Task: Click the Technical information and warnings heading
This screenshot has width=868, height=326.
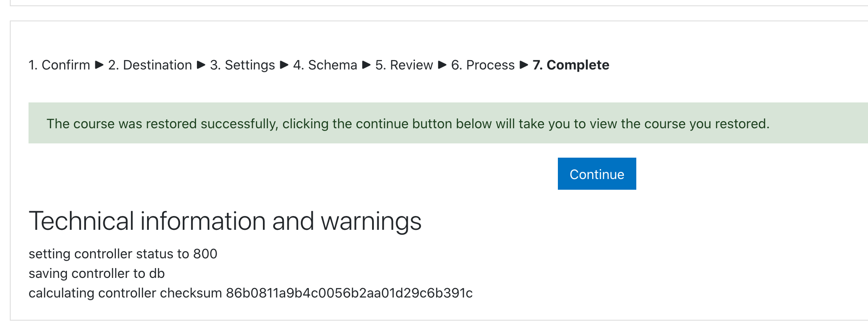Action: (225, 221)
